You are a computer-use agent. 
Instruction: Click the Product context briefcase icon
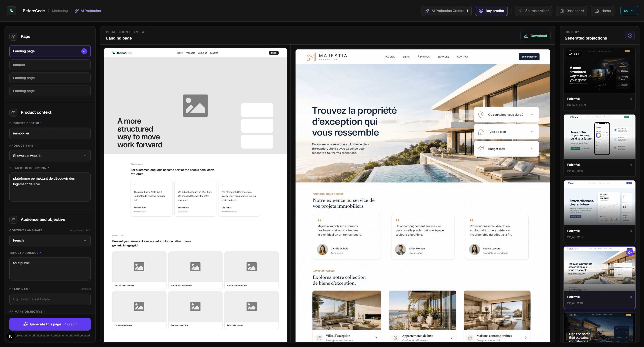(13, 112)
